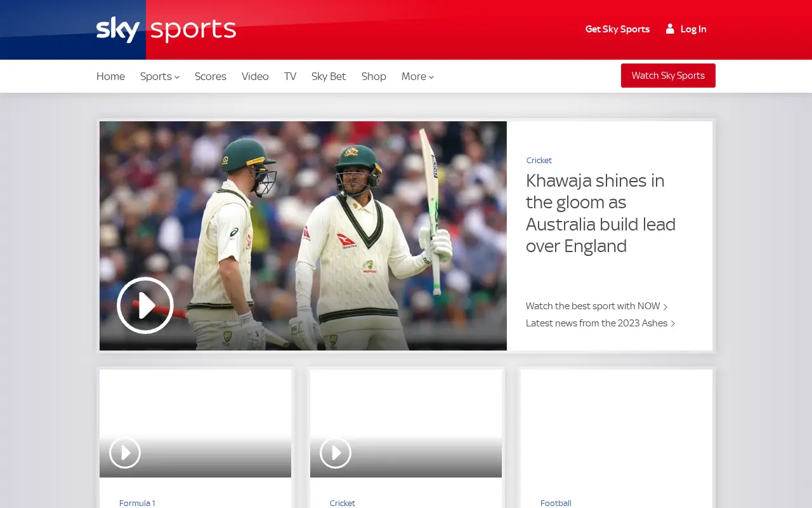Click the user profile icon beside Log In
The image size is (812, 508).
click(x=670, y=29)
